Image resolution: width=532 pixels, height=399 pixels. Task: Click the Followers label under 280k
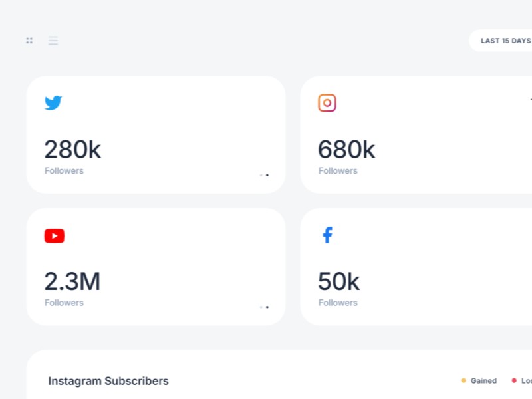pos(64,171)
